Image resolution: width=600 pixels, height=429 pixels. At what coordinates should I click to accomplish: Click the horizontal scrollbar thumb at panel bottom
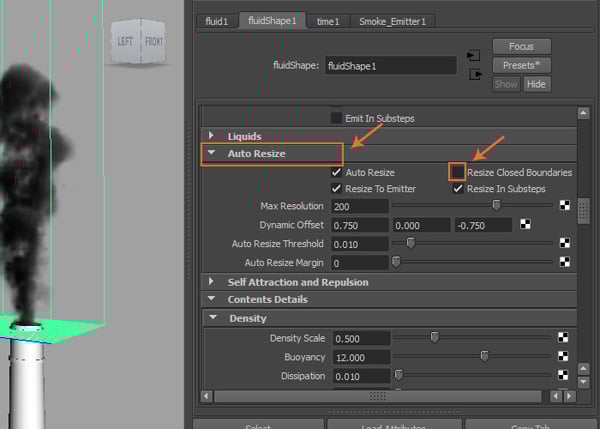click(x=378, y=396)
